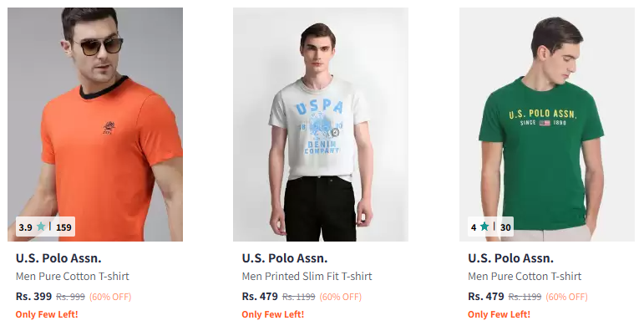
Task: Open the Men Printed Slim Fit T-shirt link
Action: coord(307,277)
